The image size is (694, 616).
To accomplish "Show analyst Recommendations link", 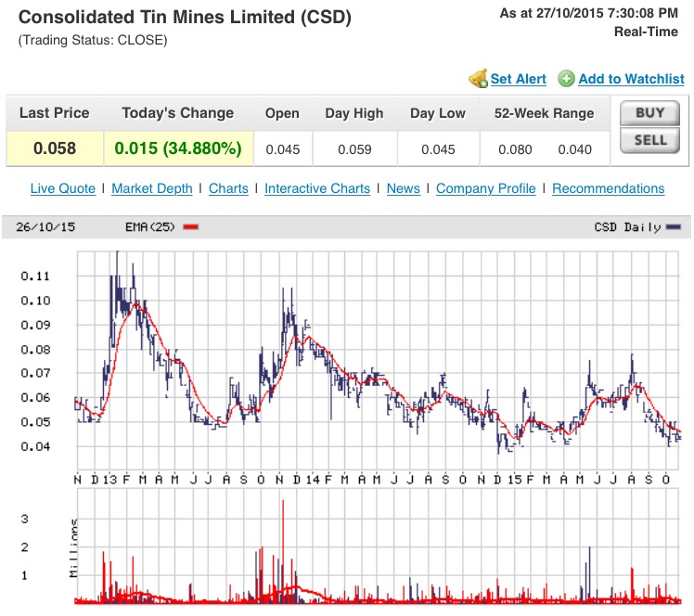I will click(608, 188).
